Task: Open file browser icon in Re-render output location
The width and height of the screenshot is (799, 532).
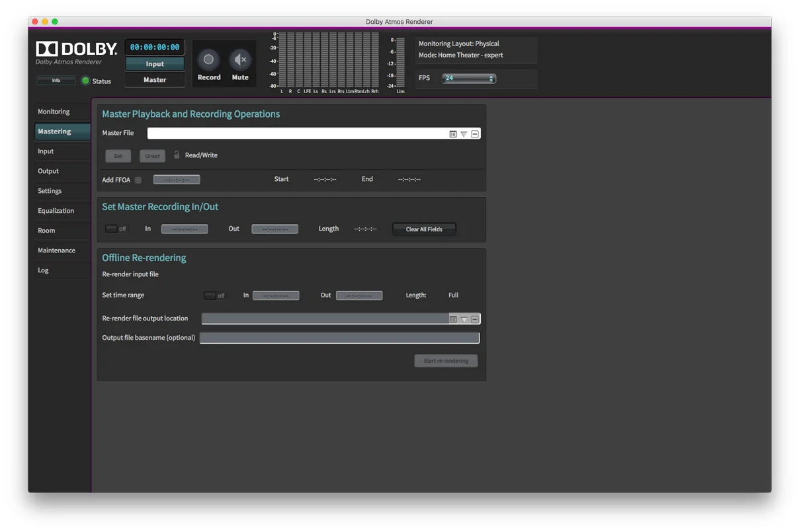Action: point(453,319)
